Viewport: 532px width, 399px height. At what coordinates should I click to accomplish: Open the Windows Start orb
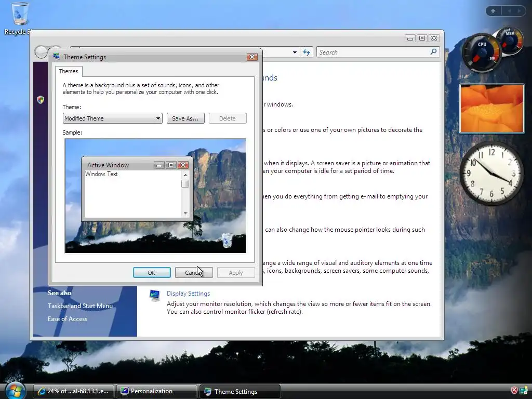pos(15,391)
